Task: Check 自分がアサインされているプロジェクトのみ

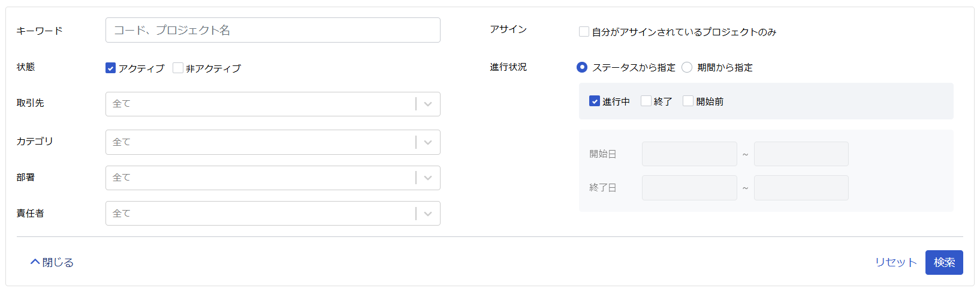Action: [584, 31]
